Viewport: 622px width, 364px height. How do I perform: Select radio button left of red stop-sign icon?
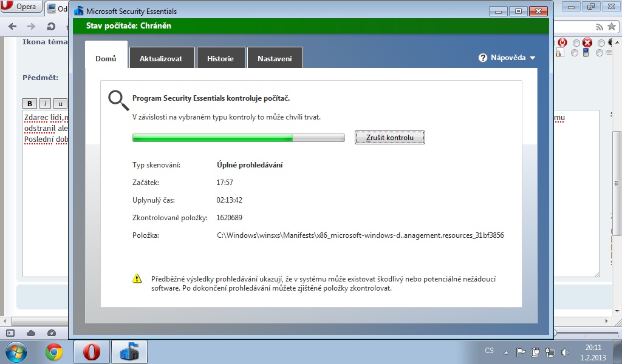[x=576, y=43]
